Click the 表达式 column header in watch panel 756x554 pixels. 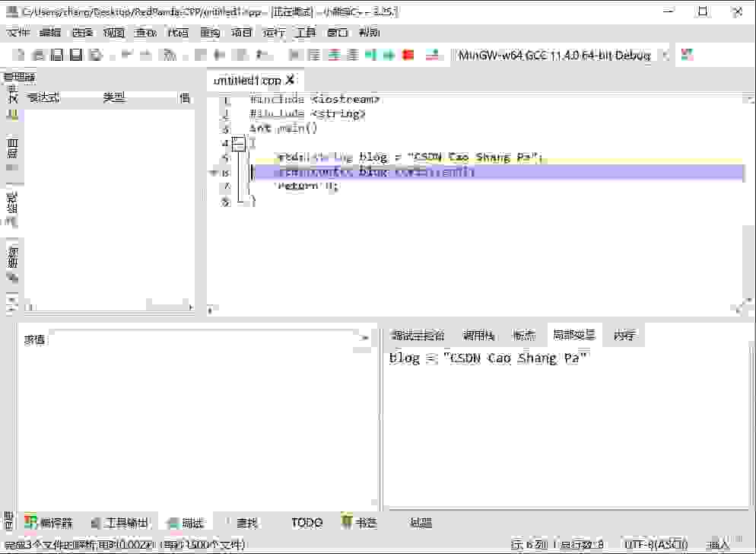click(x=44, y=97)
